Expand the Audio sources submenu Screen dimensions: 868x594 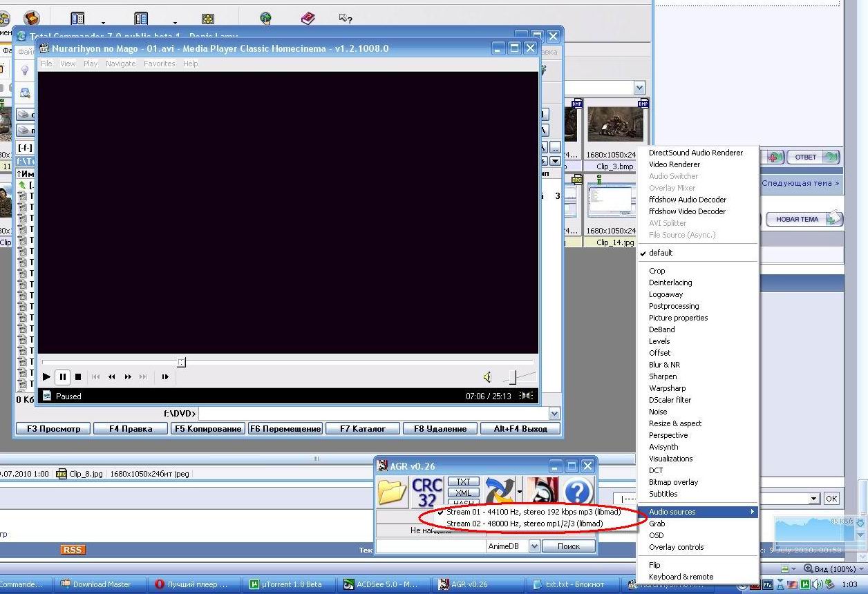(697, 512)
